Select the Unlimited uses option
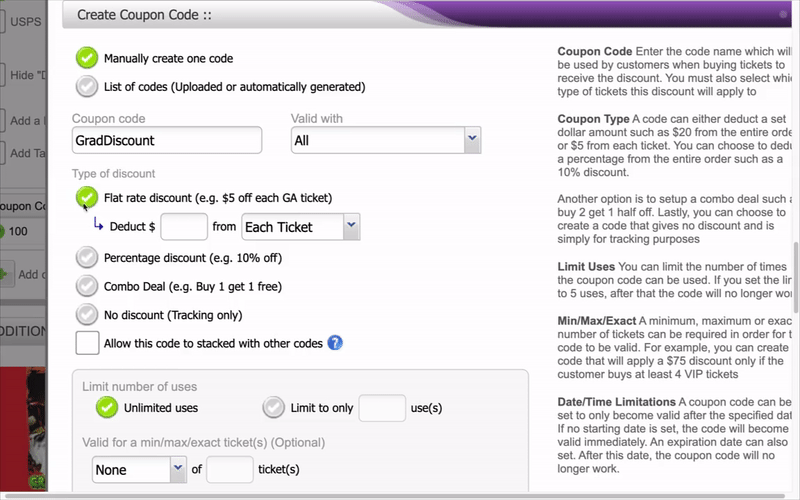 (106, 407)
